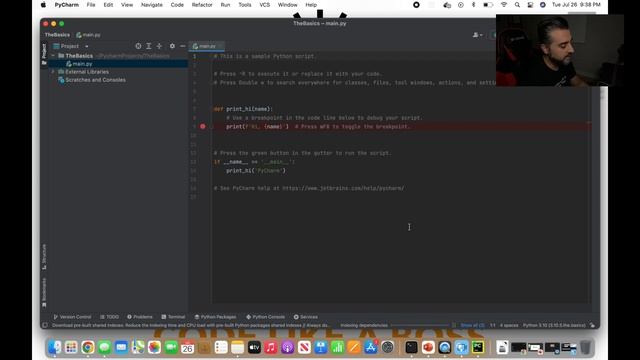Open the Edit menu

(x=108, y=5)
